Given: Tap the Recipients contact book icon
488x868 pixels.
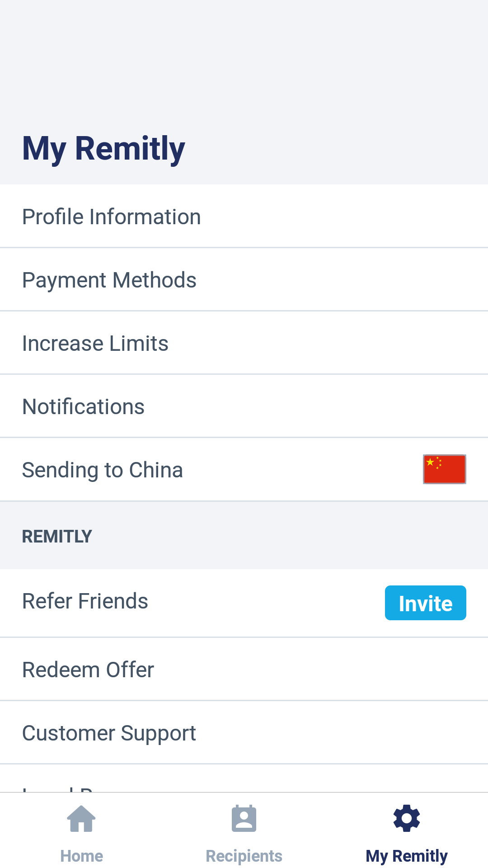Looking at the screenshot, I should (x=244, y=819).
